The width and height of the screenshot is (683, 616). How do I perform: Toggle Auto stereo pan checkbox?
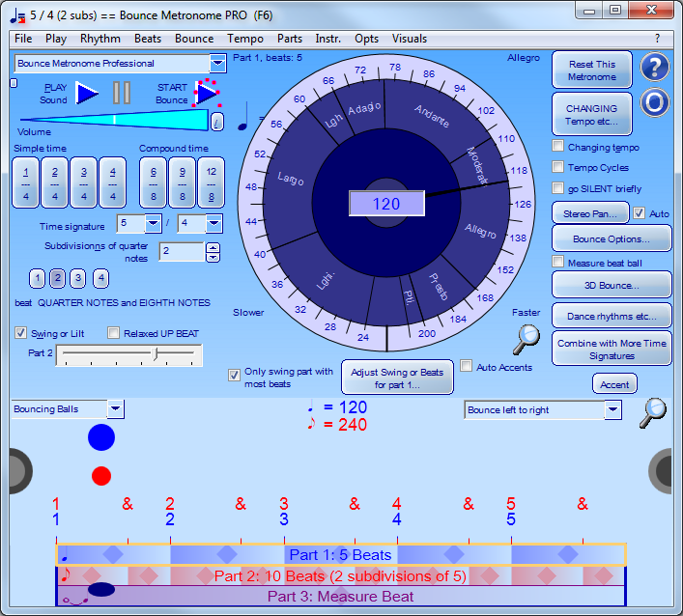639,213
